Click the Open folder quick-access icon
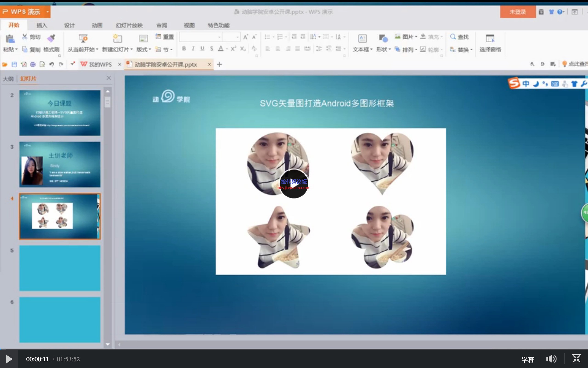The image size is (588, 368). point(5,64)
